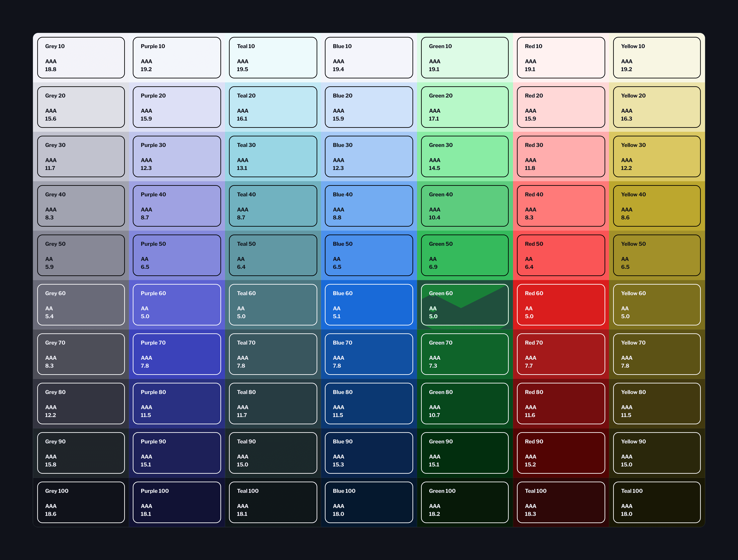Click the Green 10 swatch
Image resolution: width=738 pixels, height=560 pixels.
[464, 58]
